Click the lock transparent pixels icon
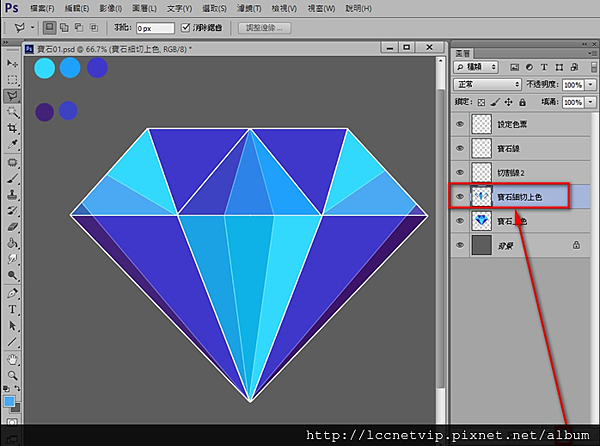Image resolution: width=600 pixels, height=446 pixels. [x=481, y=103]
